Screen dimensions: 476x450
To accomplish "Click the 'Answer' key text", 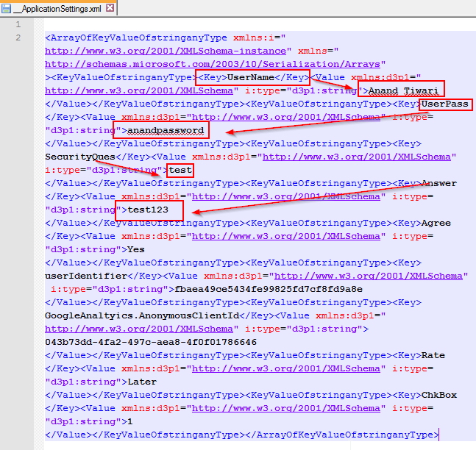I will [x=439, y=183].
